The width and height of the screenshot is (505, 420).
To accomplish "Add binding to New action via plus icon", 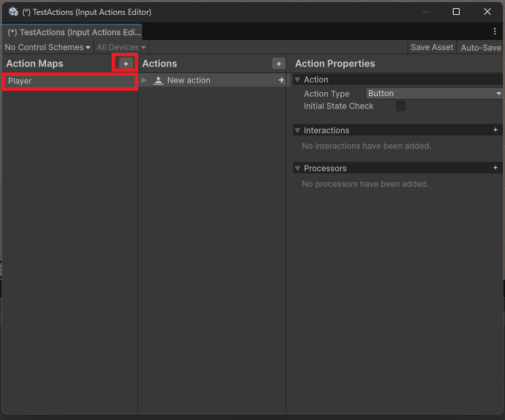I will pyautogui.click(x=281, y=81).
